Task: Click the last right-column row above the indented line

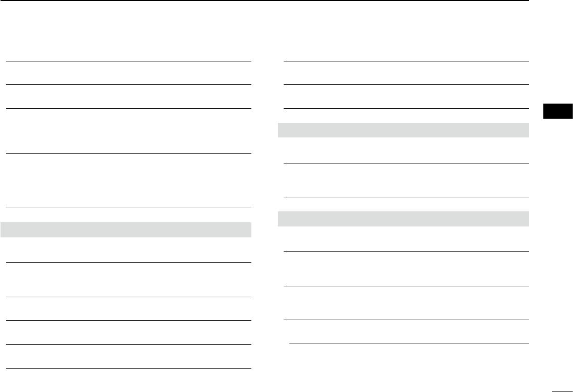Action: 406,332
